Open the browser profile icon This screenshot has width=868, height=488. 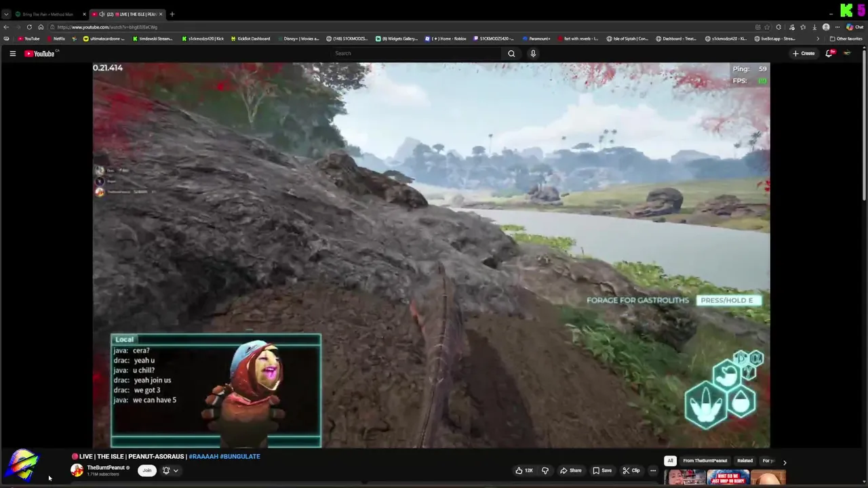826,27
